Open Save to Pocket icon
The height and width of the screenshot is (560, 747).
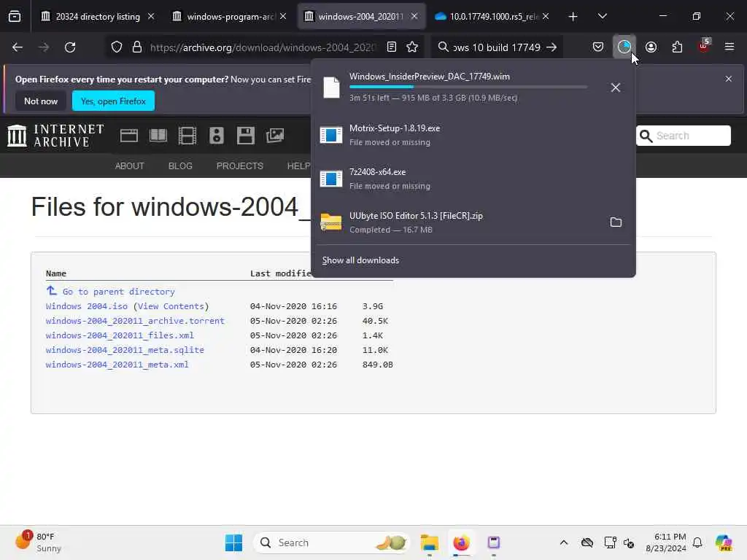pyautogui.click(x=598, y=47)
